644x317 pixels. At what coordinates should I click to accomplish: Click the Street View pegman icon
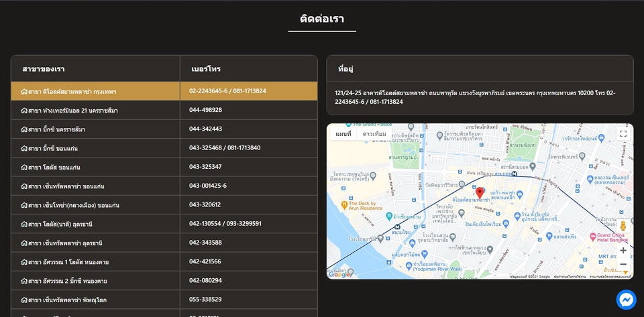click(623, 227)
